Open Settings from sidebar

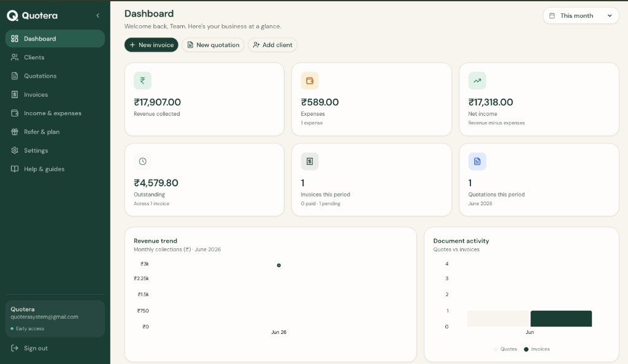[x=55, y=150]
